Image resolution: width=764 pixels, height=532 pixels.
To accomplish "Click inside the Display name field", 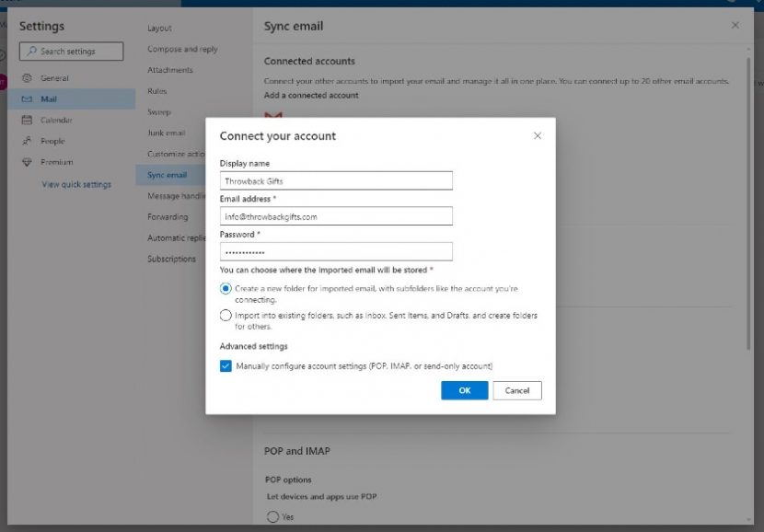I will (x=334, y=180).
